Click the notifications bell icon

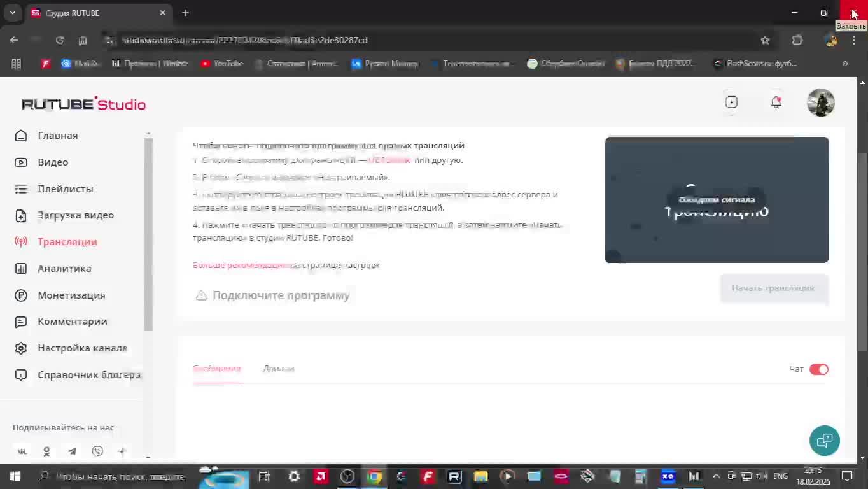776,102
